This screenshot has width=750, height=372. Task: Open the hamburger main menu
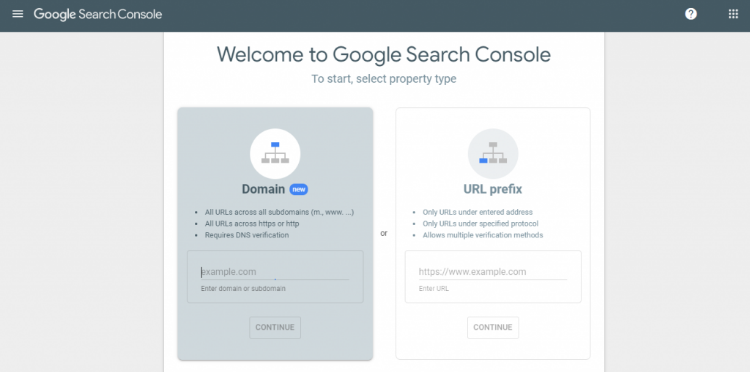[x=18, y=14]
